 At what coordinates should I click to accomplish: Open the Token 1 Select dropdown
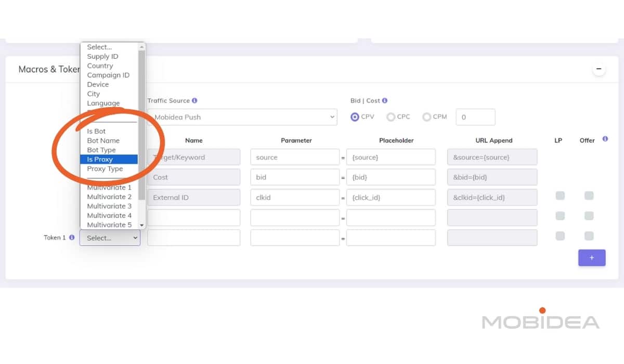coord(110,238)
